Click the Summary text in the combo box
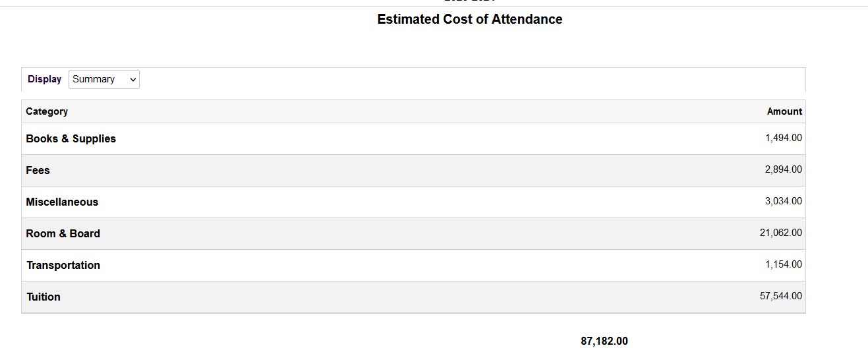The image size is (868, 352). click(x=94, y=79)
